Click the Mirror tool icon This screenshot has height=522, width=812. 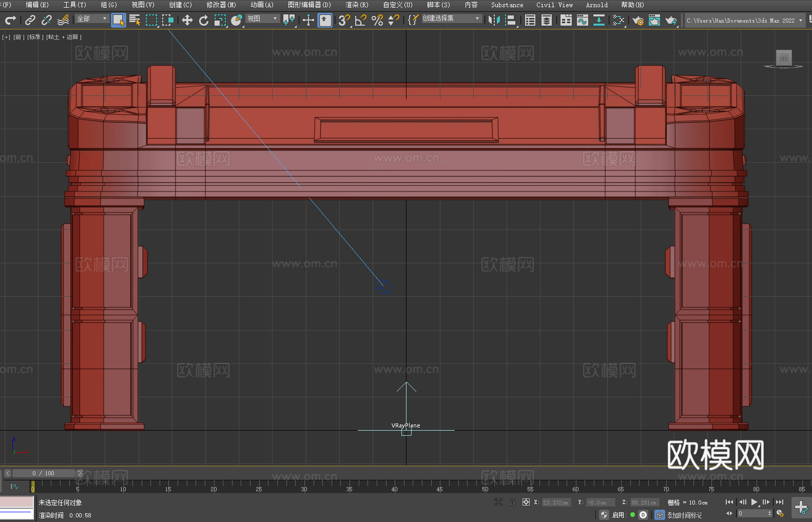click(494, 20)
